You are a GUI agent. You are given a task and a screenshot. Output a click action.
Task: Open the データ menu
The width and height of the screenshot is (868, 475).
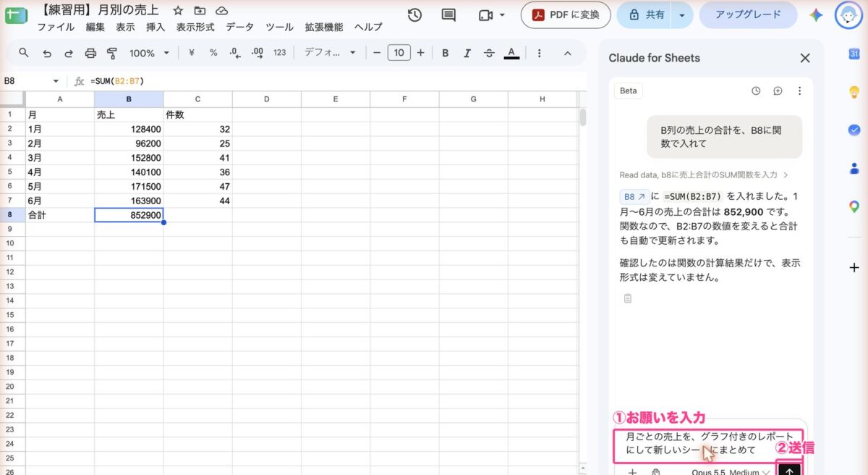pyautogui.click(x=239, y=27)
